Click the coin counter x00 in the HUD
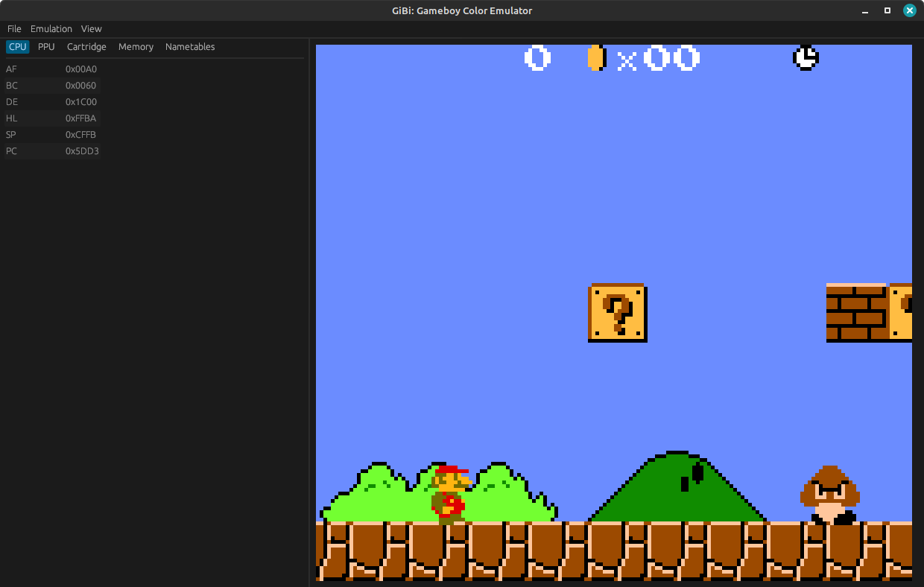Screen dimensions: 924x587 (659, 57)
